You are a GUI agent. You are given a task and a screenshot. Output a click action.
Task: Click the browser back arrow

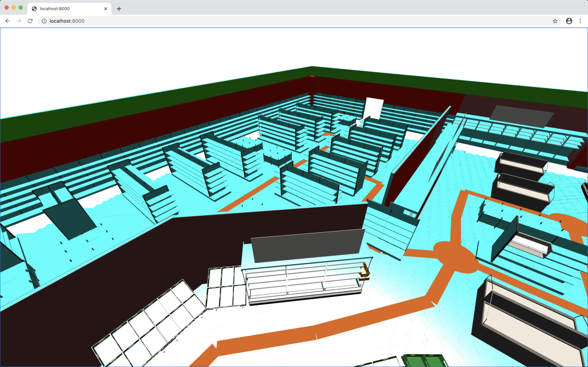8,21
